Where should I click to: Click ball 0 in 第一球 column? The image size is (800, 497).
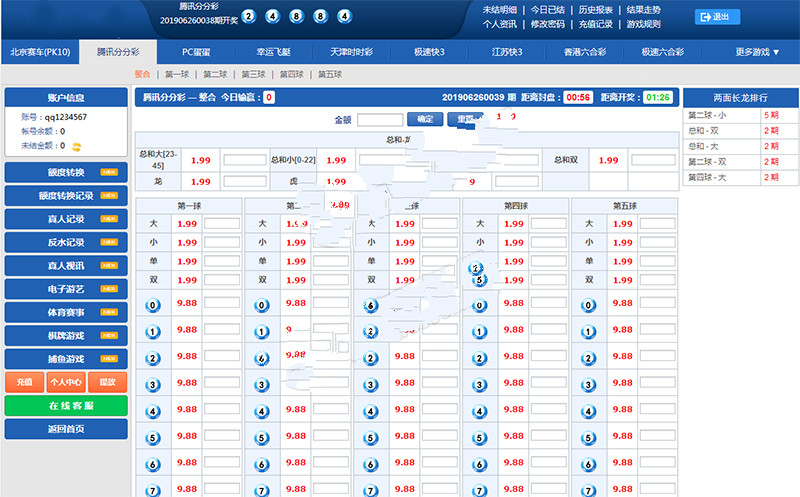click(x=153, y=305)
